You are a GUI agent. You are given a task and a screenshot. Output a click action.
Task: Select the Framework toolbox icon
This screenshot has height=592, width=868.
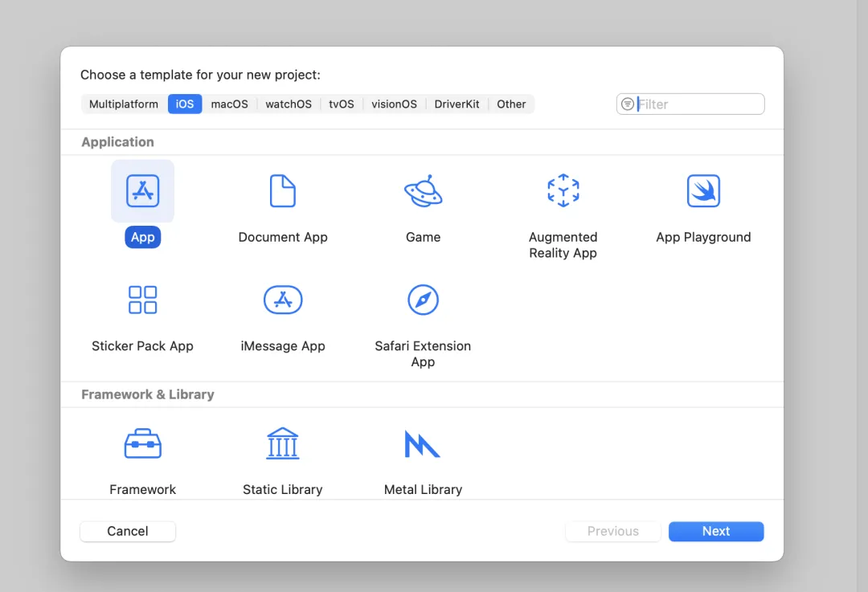click(x=143, y=443)
